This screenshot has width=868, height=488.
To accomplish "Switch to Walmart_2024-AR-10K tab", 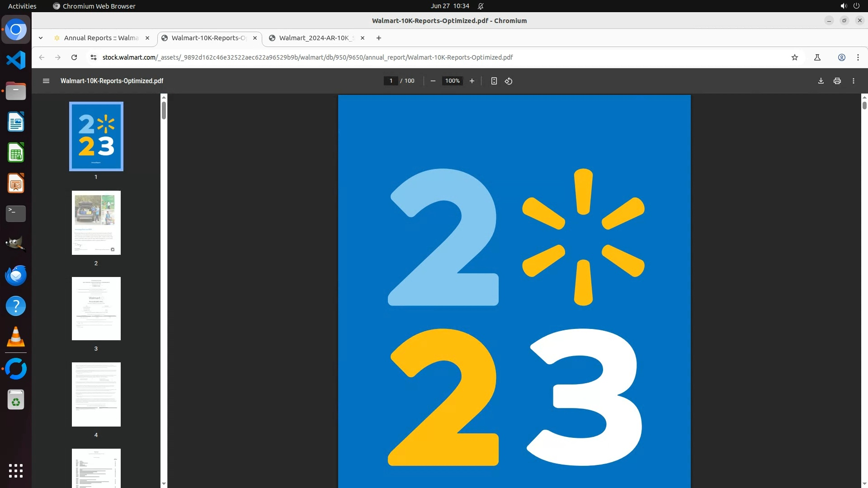I will [x=316, y=38].
